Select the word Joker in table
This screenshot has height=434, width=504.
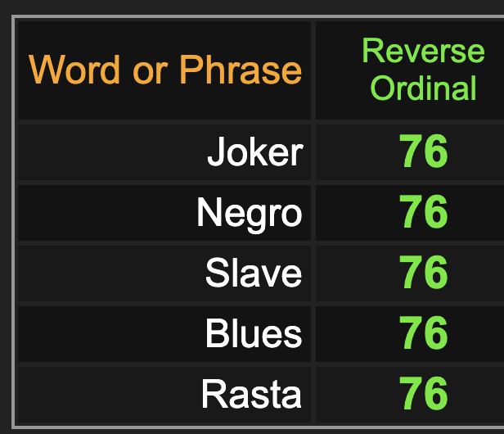click(x=255, y=151)
